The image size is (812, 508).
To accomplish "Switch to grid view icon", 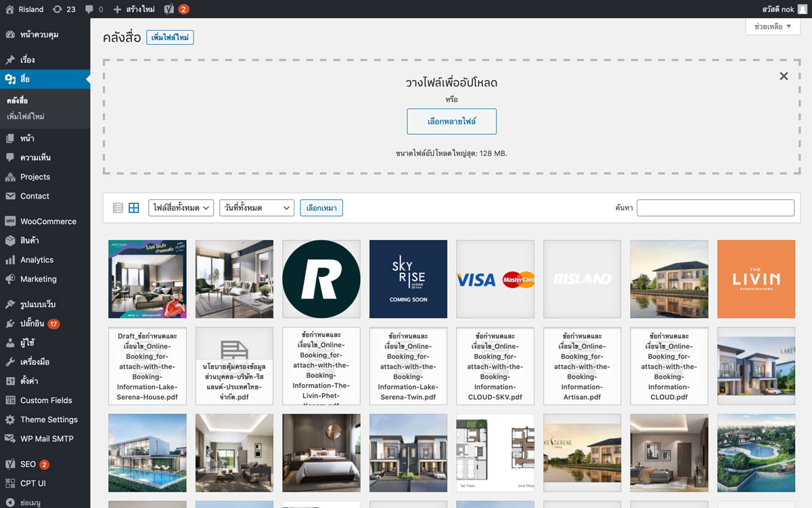I will coord(134,208).
